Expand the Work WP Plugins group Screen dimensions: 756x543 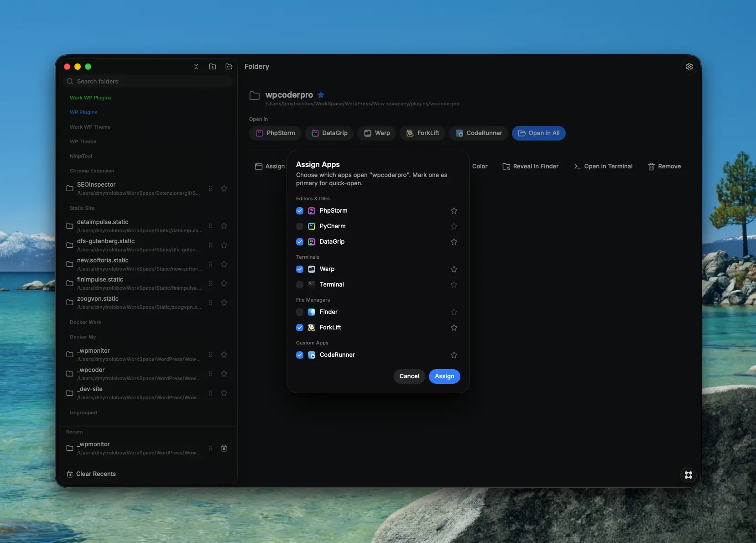(x=90, y=98)
